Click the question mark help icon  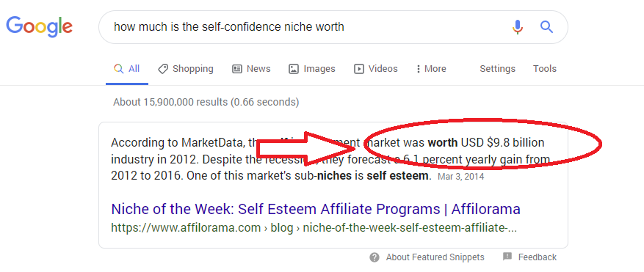375,257
